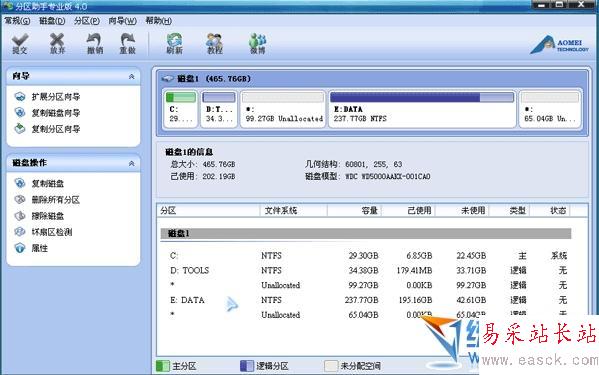
Task: Sort by 已使用 column header
Action: tap(408, 210)
